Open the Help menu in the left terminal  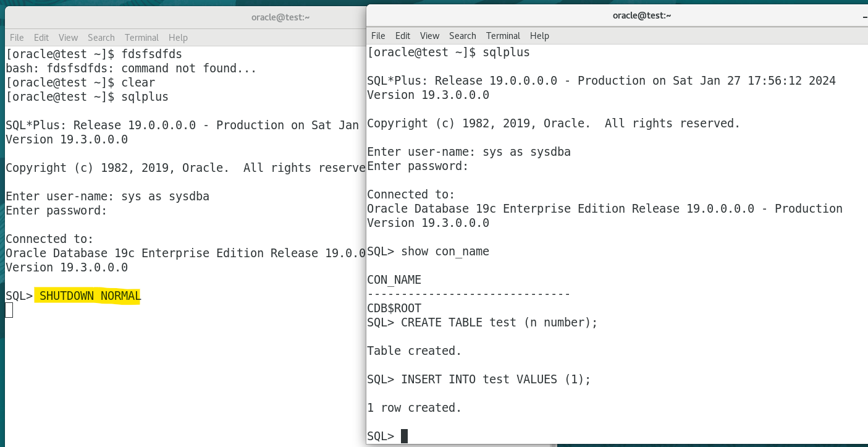tap(178, 38)
